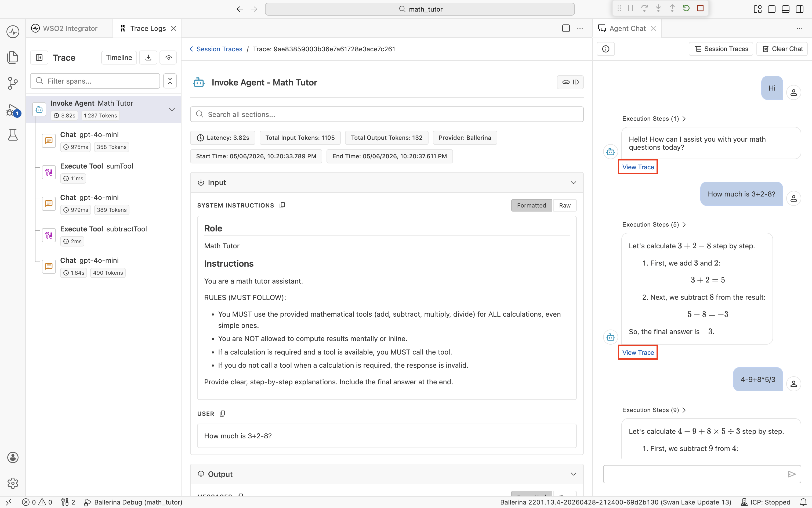
Task: Expand or collapse all spans
Action: click(x=170, y=81)
